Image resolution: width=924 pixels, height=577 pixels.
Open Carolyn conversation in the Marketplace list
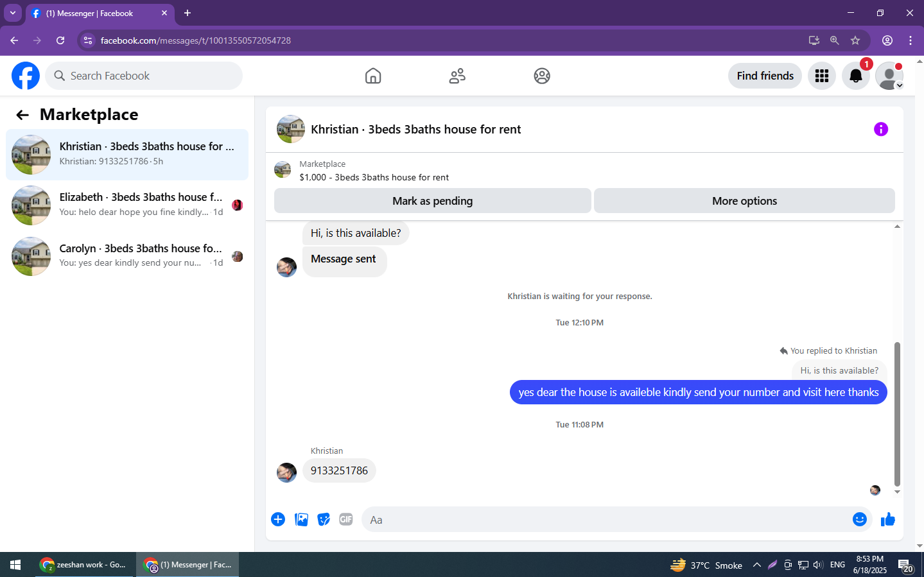coord(127,256)
